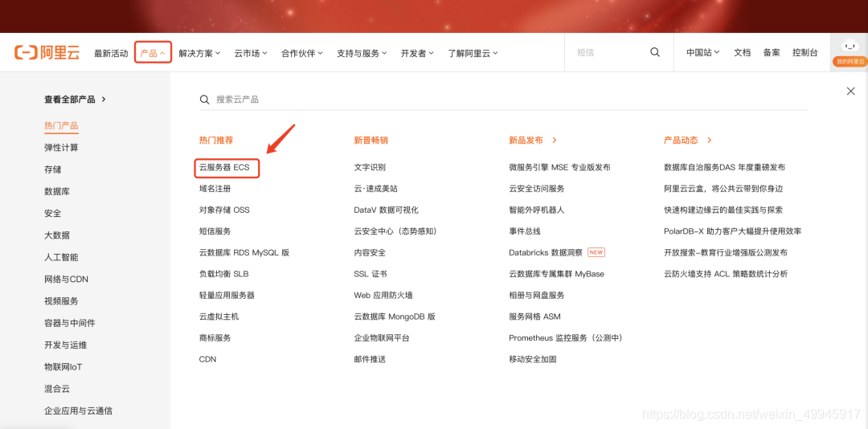Open 数据库自治服务DAS 年度重磅发布

coord(725,167)
